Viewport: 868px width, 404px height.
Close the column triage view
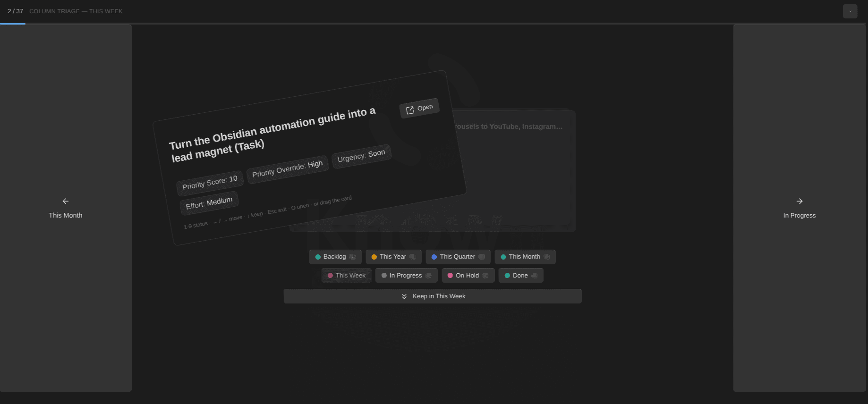(x=850, y=11)
